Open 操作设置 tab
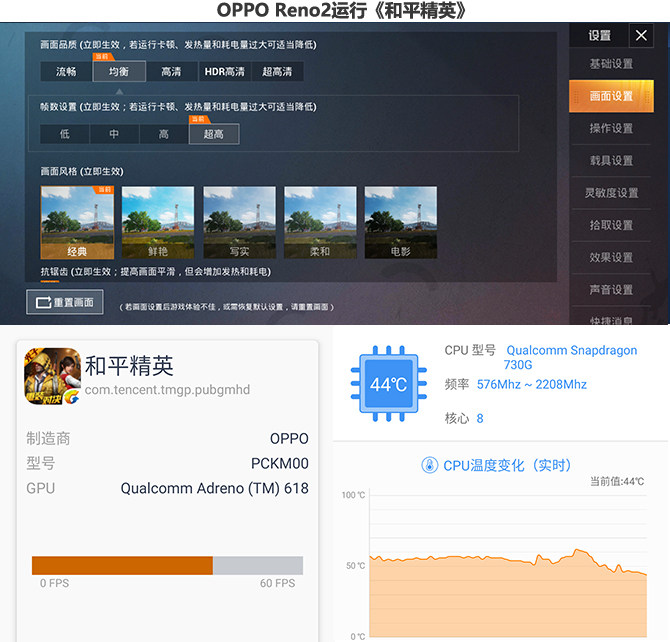The height and width of the screenshot is (642, 670). tap(611, 128)
